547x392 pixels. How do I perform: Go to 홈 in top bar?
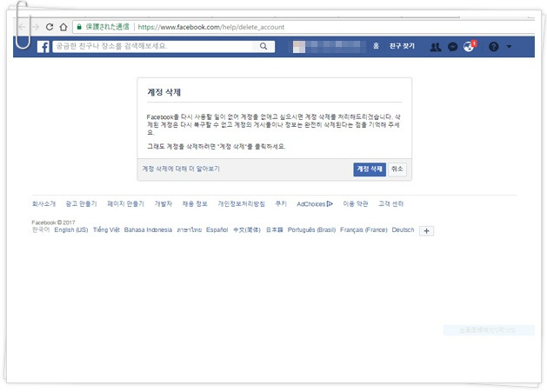(376, 46)
